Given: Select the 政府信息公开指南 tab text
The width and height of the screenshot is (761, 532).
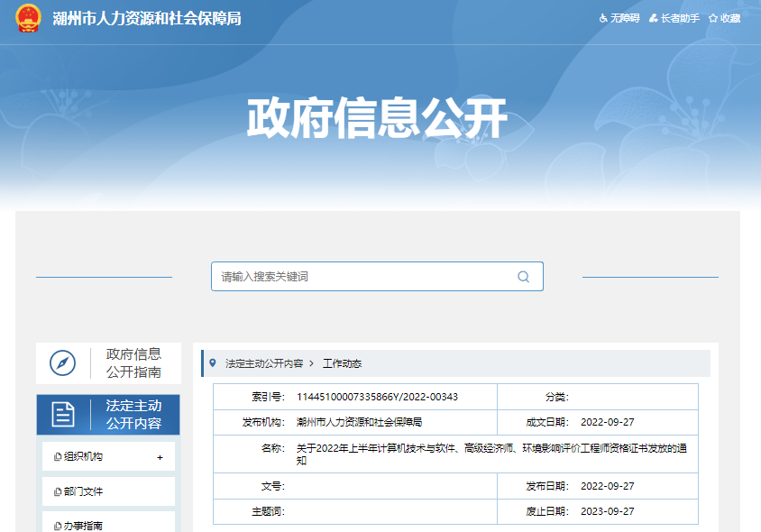Looking at the screenshot, I should coord(133,363).
